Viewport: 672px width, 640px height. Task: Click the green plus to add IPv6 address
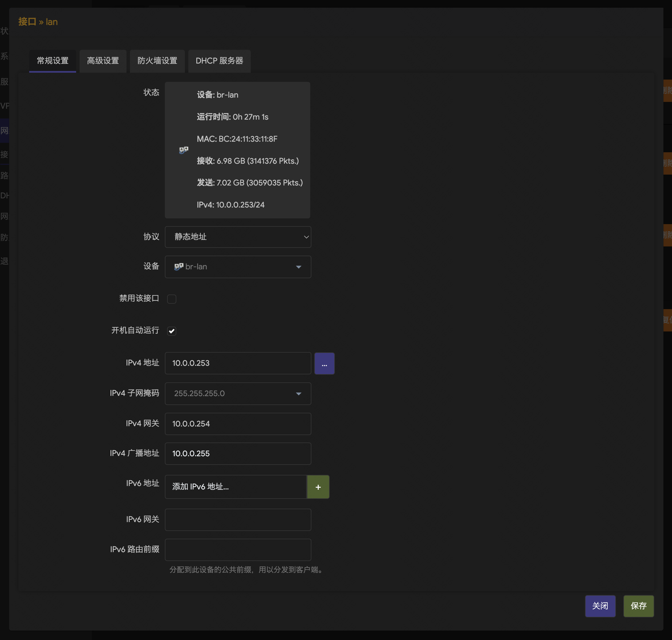(x=318, y=487)
